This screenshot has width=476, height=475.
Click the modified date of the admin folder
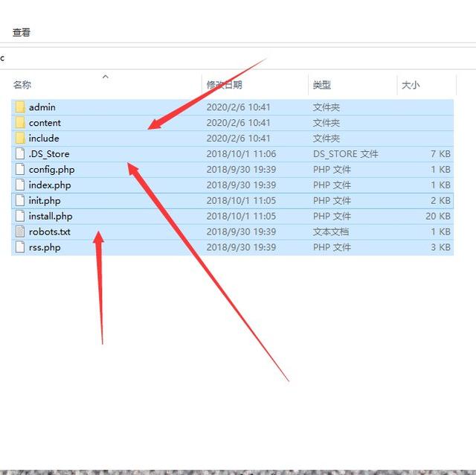(x=238, y=107)
